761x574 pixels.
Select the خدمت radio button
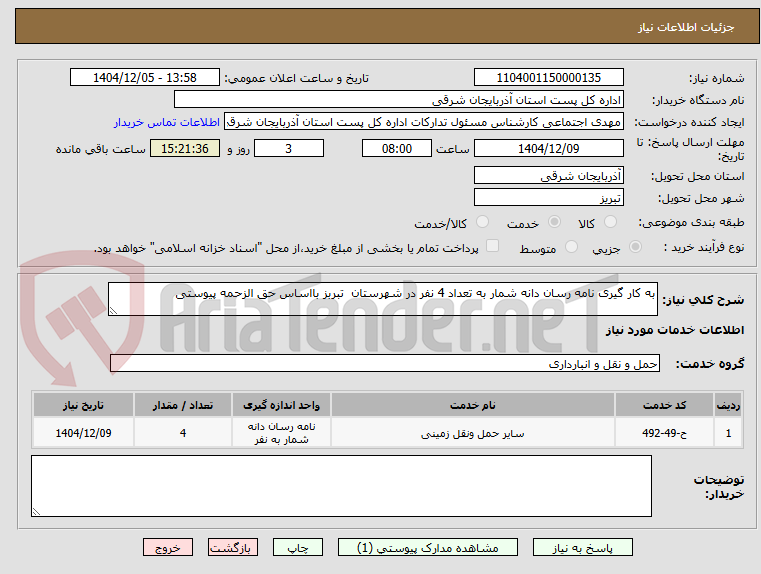(x=554, y=222)
